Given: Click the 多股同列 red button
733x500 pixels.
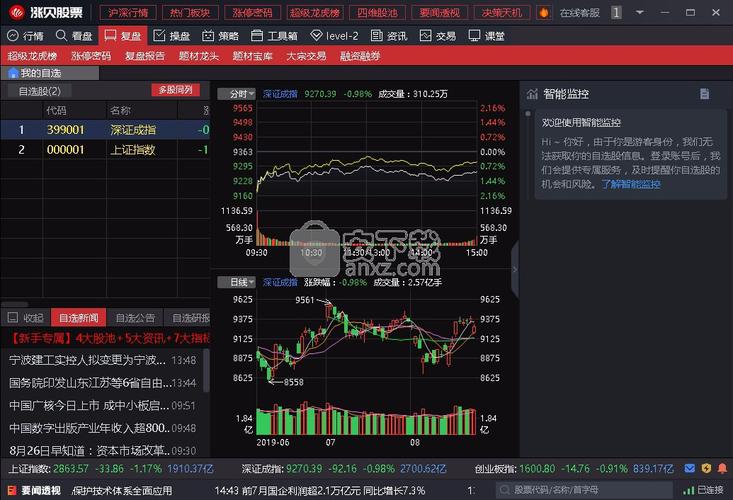Looking at the screenshot, I should point(176,90).
